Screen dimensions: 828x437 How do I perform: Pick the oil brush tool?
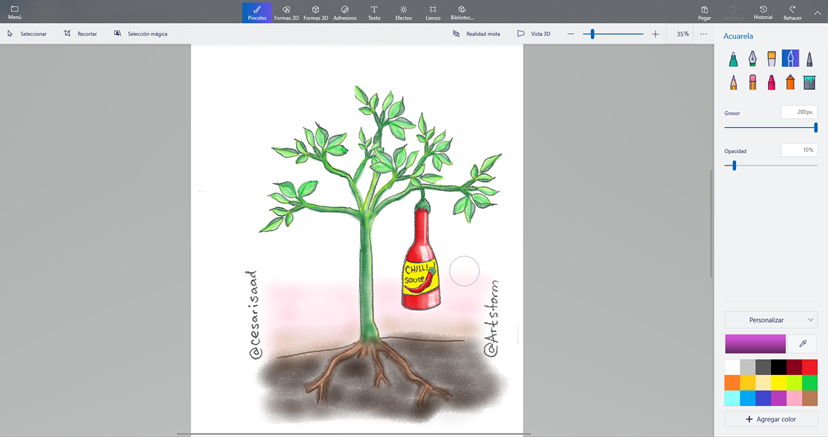click(771, 59)
